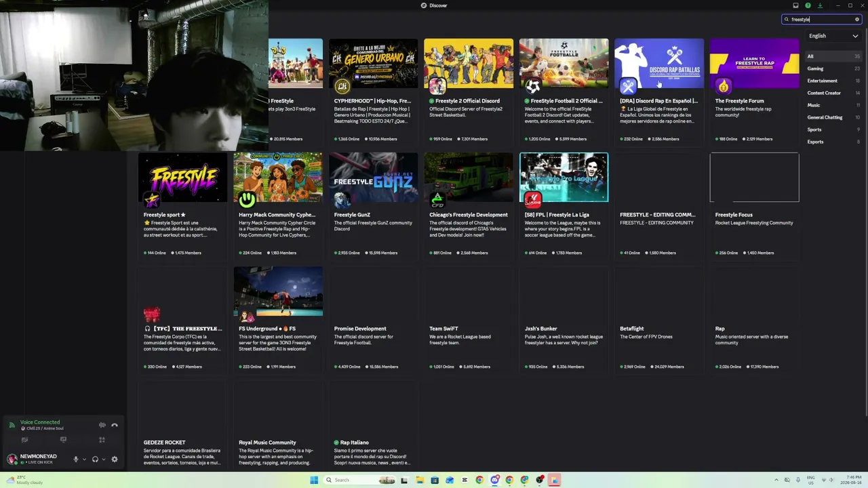Open the Windows Start menu
The width and height of the screenshot is (868, 488).
click(314, 481)
